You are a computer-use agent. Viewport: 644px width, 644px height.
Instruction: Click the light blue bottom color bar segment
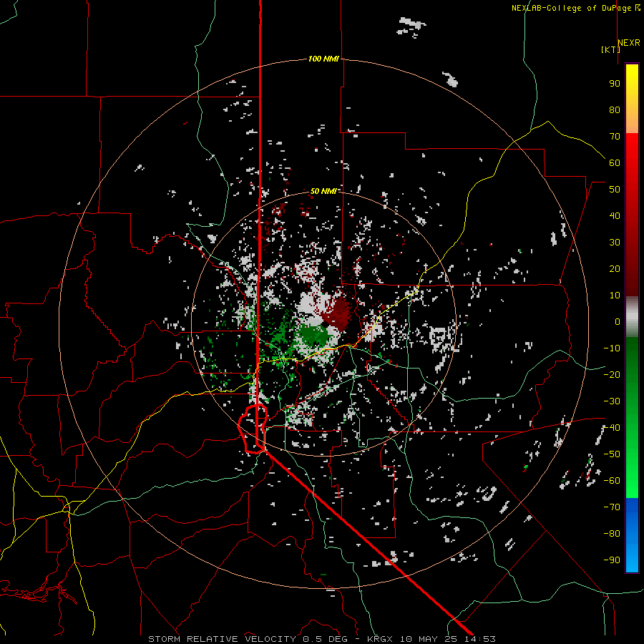pyautogui.click(x=632, y=557)
